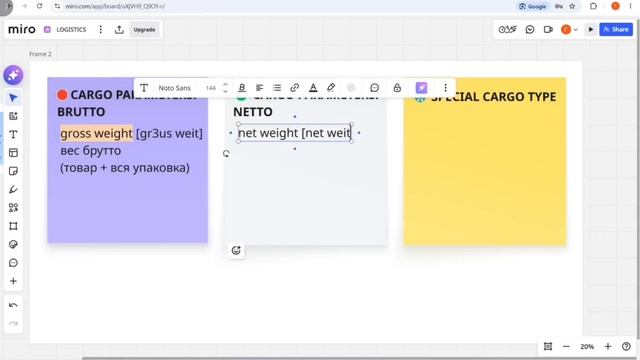This screenshot has width=640, height=360.
Task: Open text color picker
Action: [x=313, y=88]
